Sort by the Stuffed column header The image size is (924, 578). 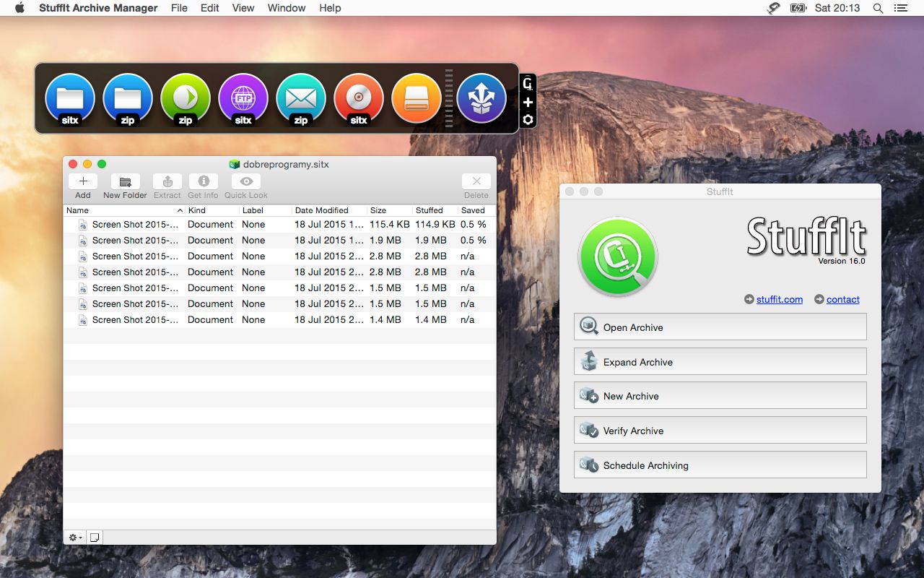tap(435, 210)
